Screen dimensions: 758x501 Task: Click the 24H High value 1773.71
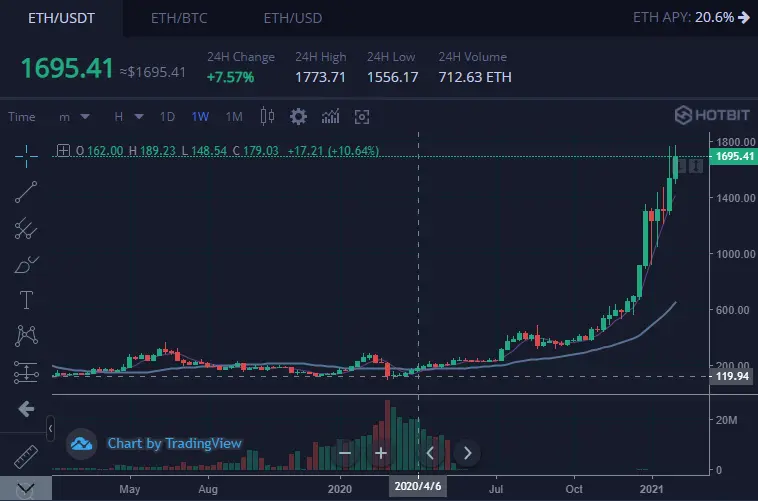click(x=321, y=77)
